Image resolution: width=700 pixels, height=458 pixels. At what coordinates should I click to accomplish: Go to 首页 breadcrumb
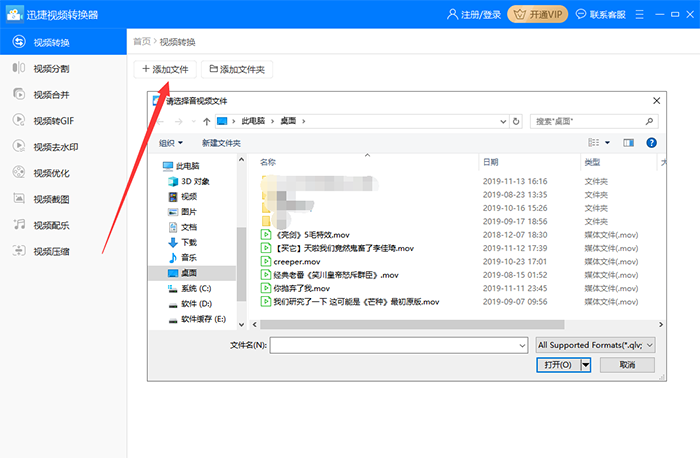point(142,42)
